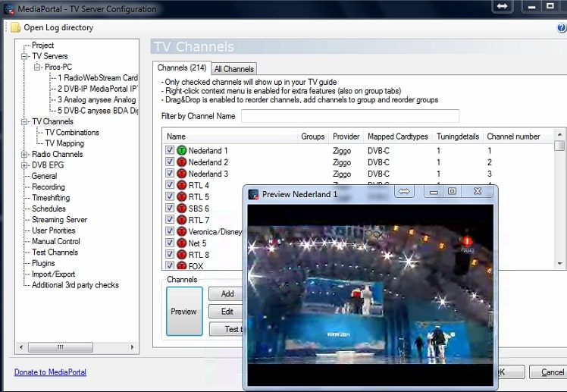This screenshot has height=392, width=567.
Task: Collapse the TV Servers tree node
Action: [x=24, y=56]
